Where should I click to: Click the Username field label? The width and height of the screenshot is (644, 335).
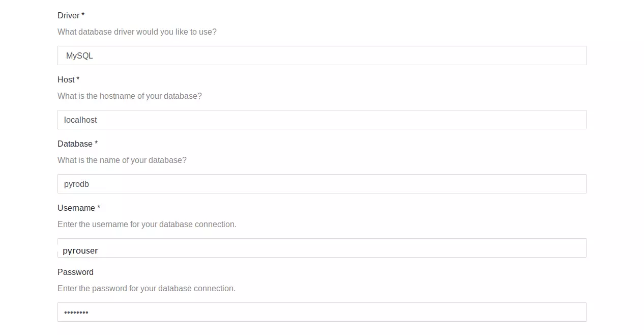click(76, 208)
